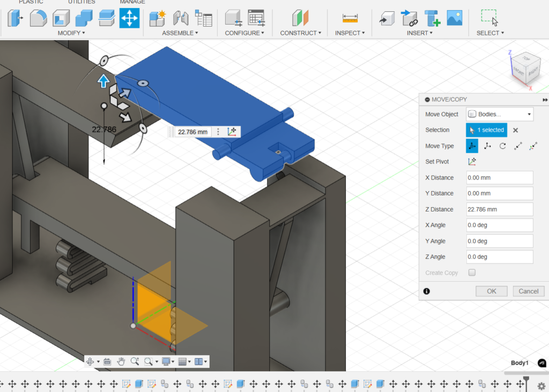The height and width of the screenshot is (392, 549).
Task: Click the Set Pivot icon in panel
Action: pos(472,162)
